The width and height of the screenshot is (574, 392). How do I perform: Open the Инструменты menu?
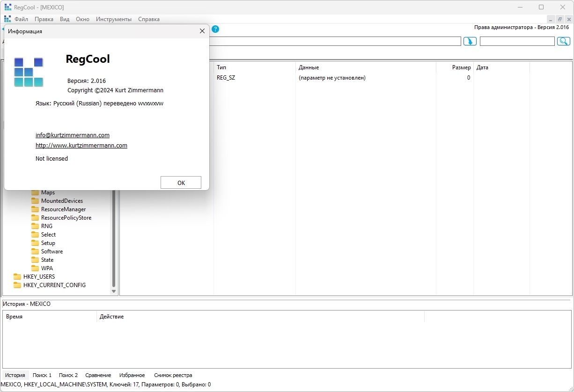click(x=114, y=19)
